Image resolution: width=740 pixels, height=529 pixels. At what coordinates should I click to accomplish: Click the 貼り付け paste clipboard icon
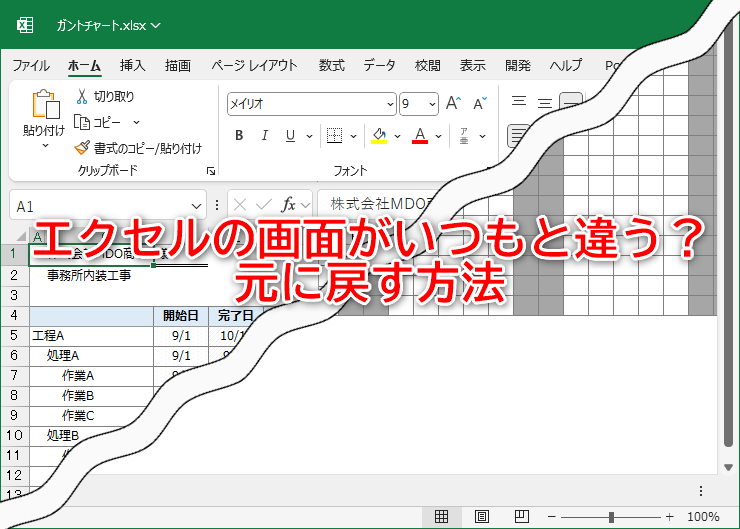pyautogui.click(x=45, y=104)
